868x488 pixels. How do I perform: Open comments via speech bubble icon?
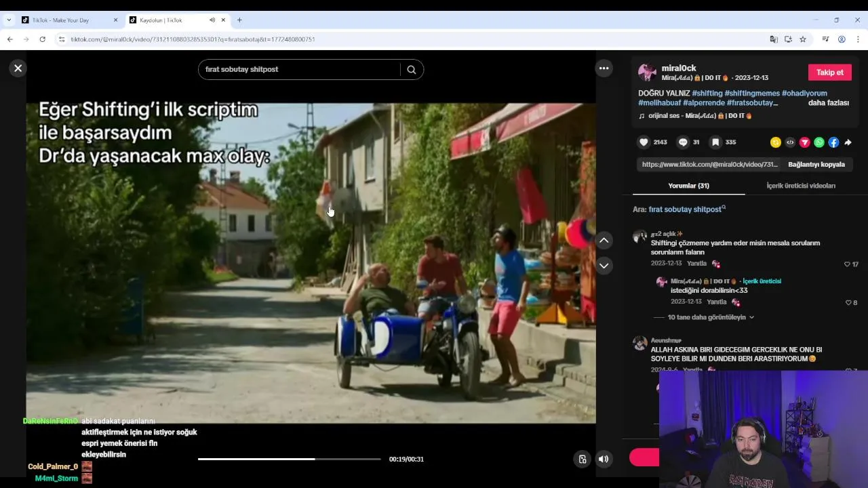coord(683,142)
